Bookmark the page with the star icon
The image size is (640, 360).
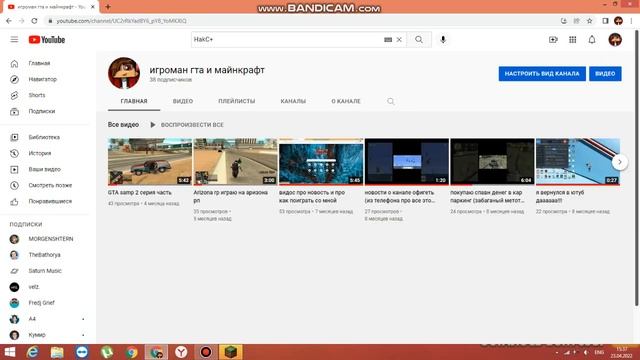(x=589, y=21)
